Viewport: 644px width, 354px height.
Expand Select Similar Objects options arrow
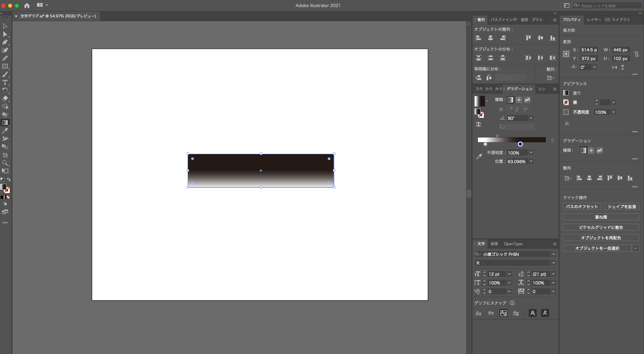point(635,248)
